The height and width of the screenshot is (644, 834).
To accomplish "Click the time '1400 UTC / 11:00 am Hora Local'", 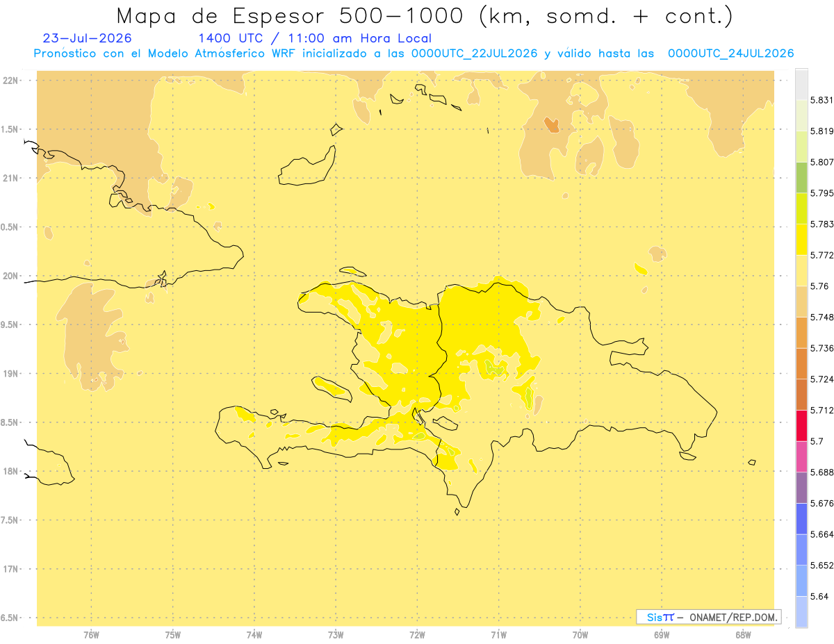I will pyautogui.click(x=315, y=39).
